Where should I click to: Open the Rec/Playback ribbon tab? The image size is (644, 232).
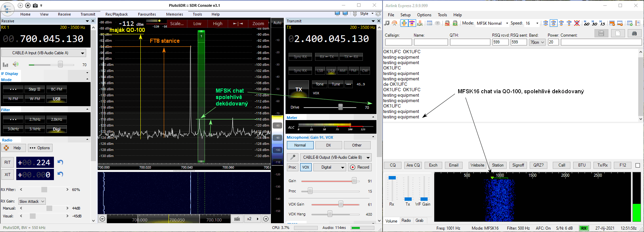[116, 14]
